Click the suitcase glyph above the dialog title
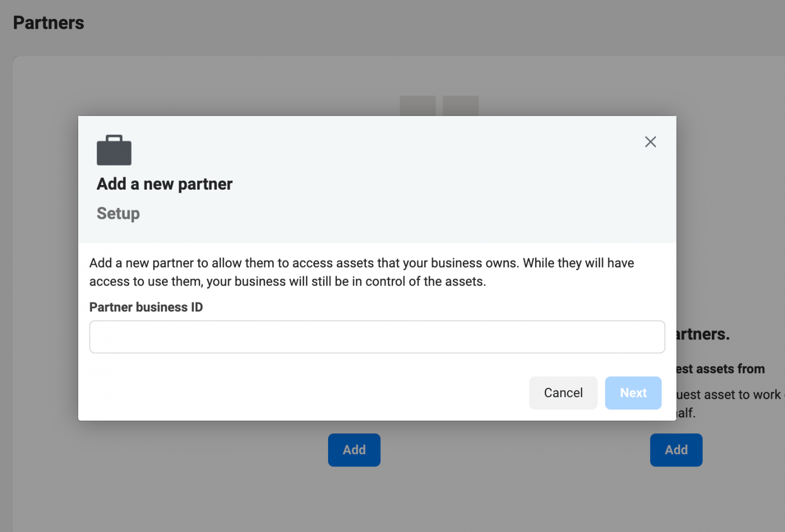This screenshot has width=785, height=532. pyautogui.click(x=113, y=150)
